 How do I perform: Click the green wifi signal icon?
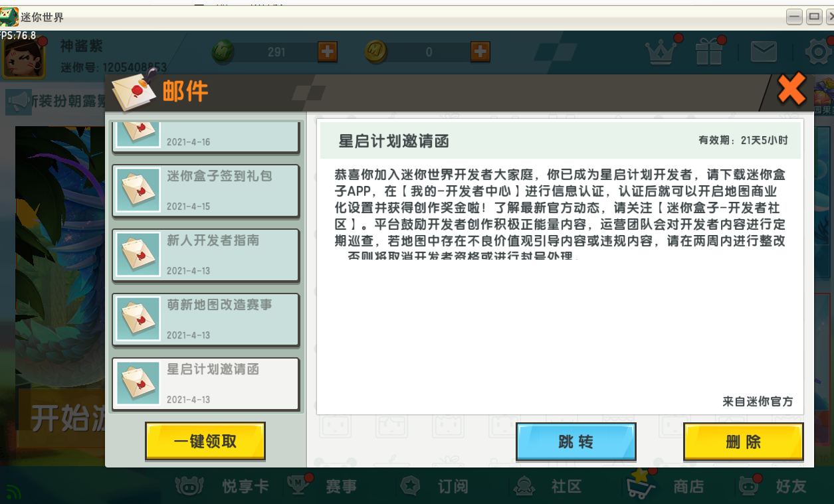coord(13,493)
